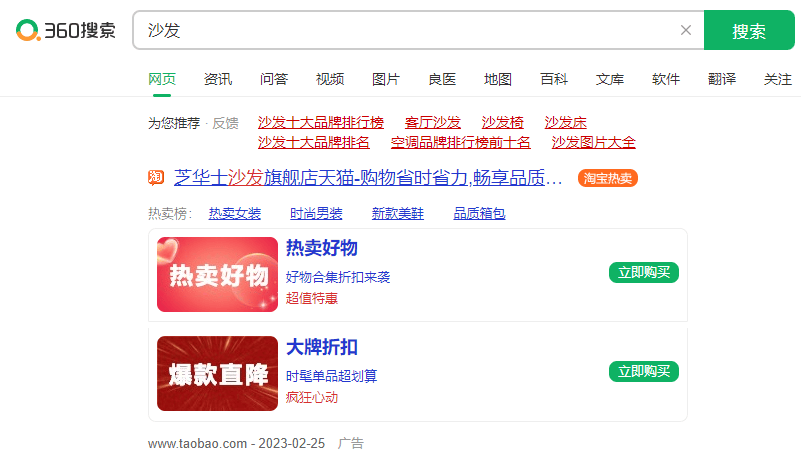Open suggestion 沙发床
801x464 pixels.
click(x=566, y=123)
